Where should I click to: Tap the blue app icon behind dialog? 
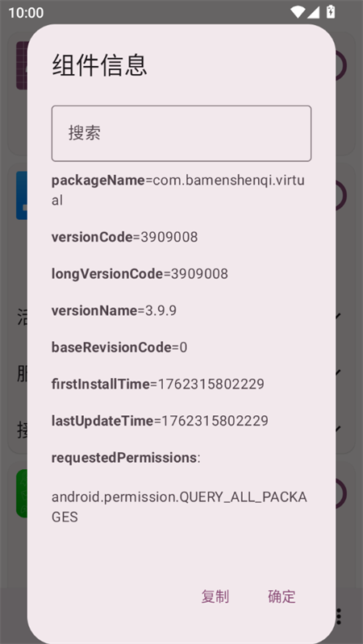(x=22, y=196)
